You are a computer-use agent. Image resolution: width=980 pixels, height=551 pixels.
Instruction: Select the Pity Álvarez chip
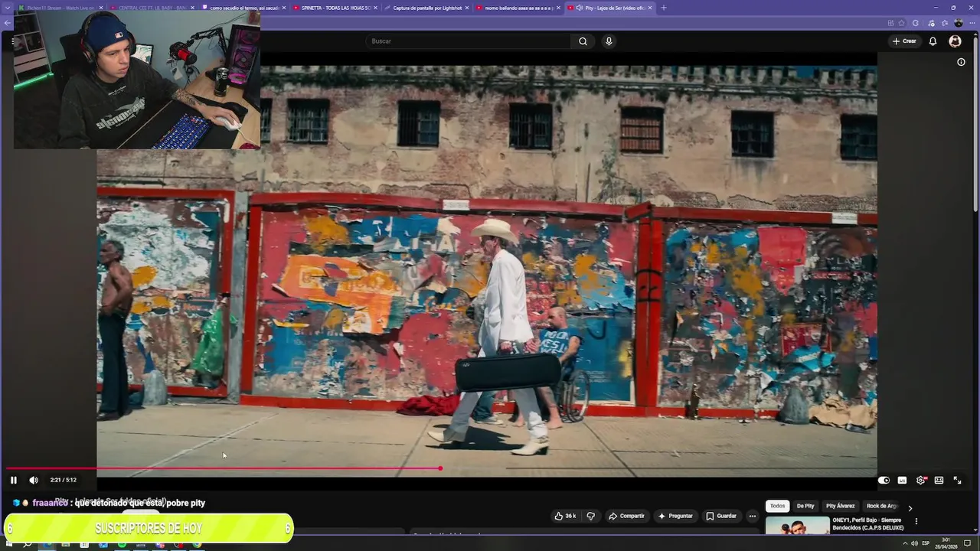pyautogui.click(x=840, y=506)
